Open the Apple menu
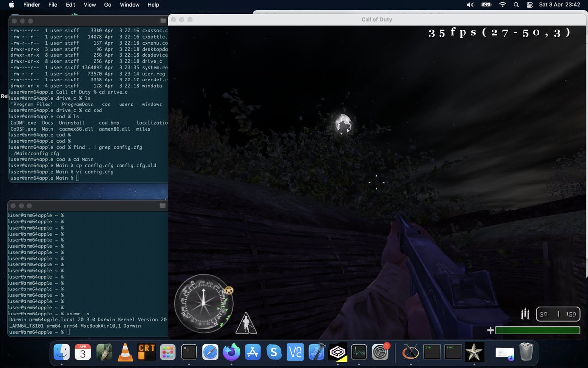Viewport: 588px width, 368px height. pyautogui.click(x=11, y=5)
